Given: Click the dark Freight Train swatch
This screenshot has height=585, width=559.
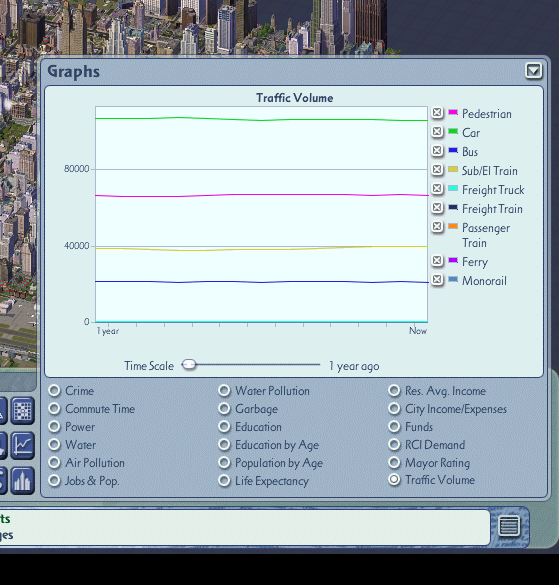Looking at the screenshot, I should click(x=453, y=207).
